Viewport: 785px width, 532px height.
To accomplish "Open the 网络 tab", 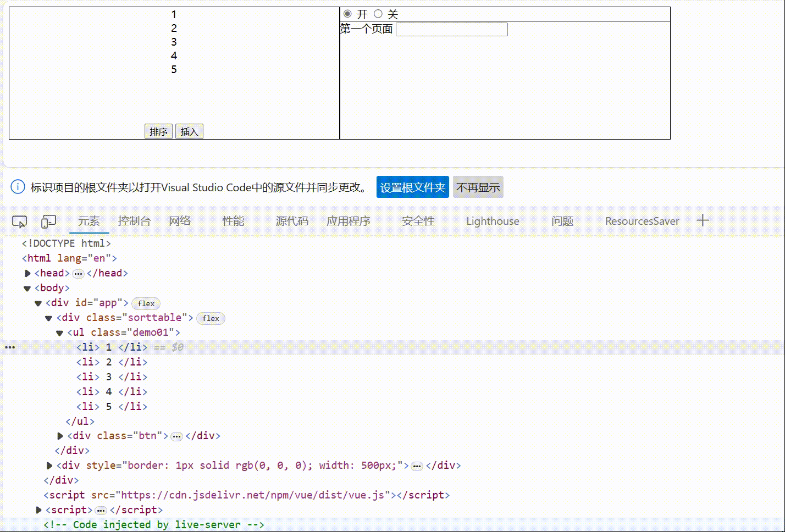I will [180, 221].
